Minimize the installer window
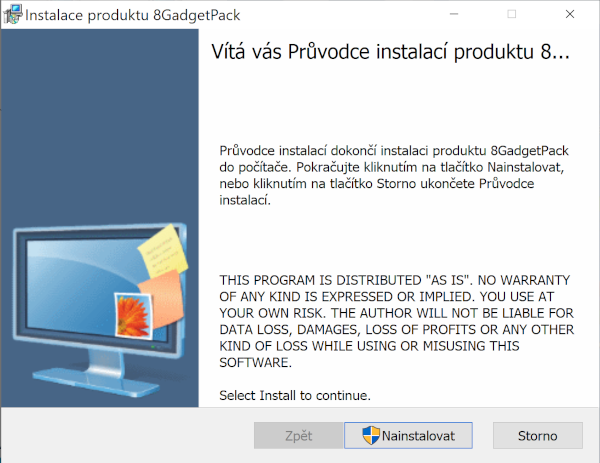Viewport: 600px width, 463px height. (455, 15)
